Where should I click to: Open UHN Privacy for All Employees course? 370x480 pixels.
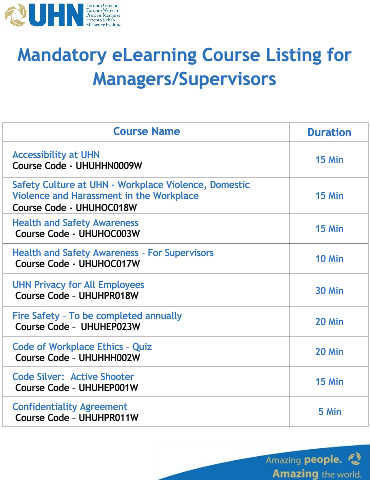[x=78, y=285]
